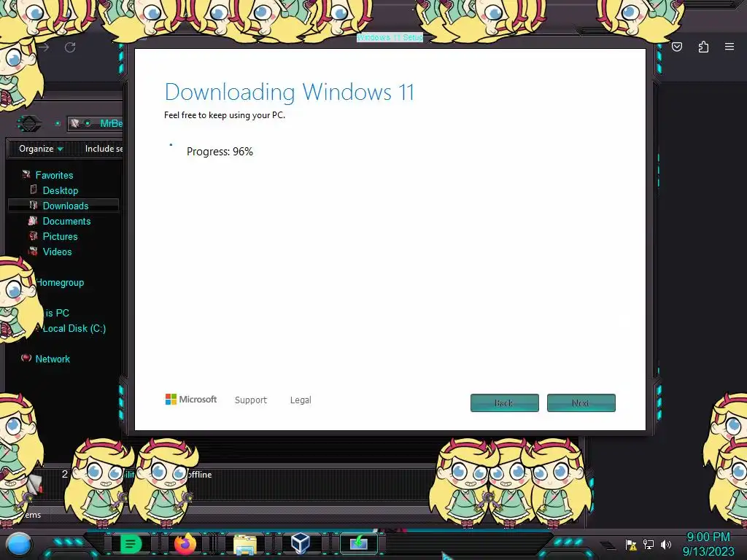Click the Progress: 96% text
747x560 pixels.
click(x=220, y=152)
